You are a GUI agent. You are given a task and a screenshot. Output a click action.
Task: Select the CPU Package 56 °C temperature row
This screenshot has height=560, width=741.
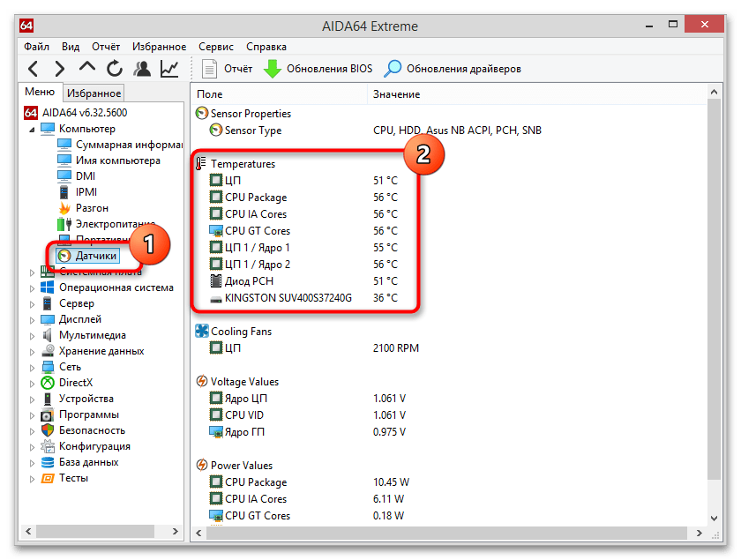coord(303,198)
